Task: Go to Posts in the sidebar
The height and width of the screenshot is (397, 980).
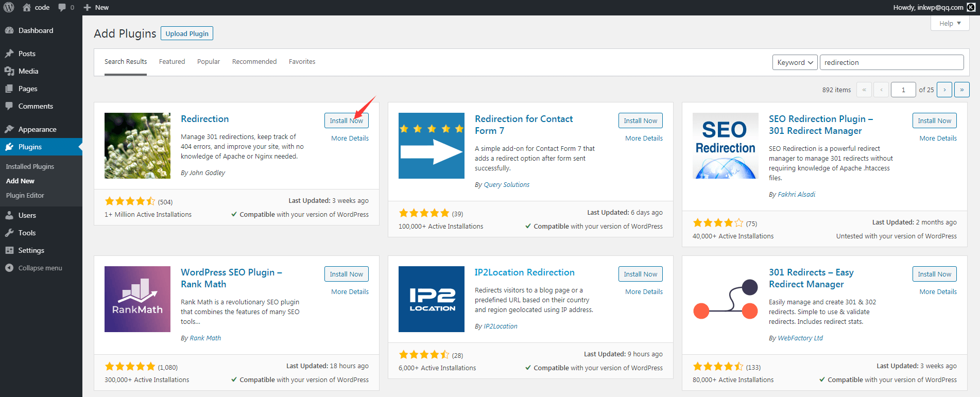Action: [x=27, y=54]
